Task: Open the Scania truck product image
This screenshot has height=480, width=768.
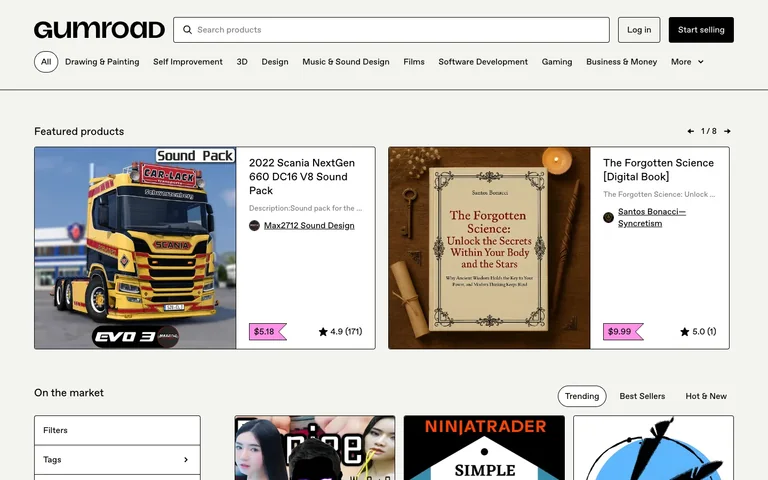Action: click(135, 248)
